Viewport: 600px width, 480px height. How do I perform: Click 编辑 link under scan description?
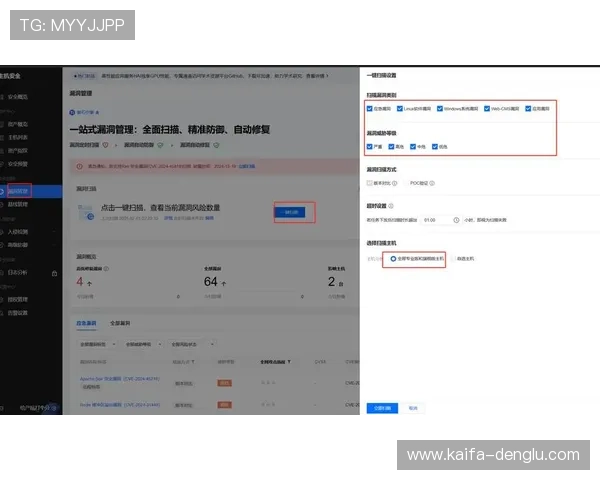click(x=209, y=218)
